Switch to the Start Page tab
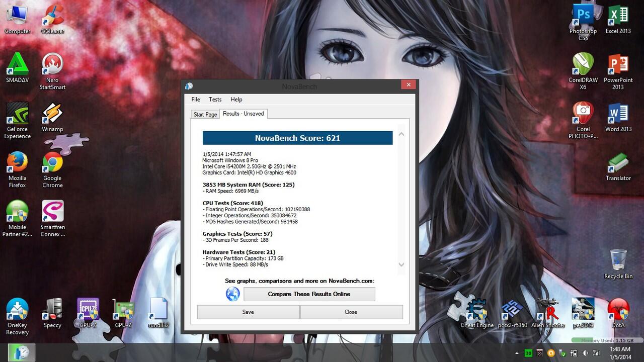 [205, 114]
